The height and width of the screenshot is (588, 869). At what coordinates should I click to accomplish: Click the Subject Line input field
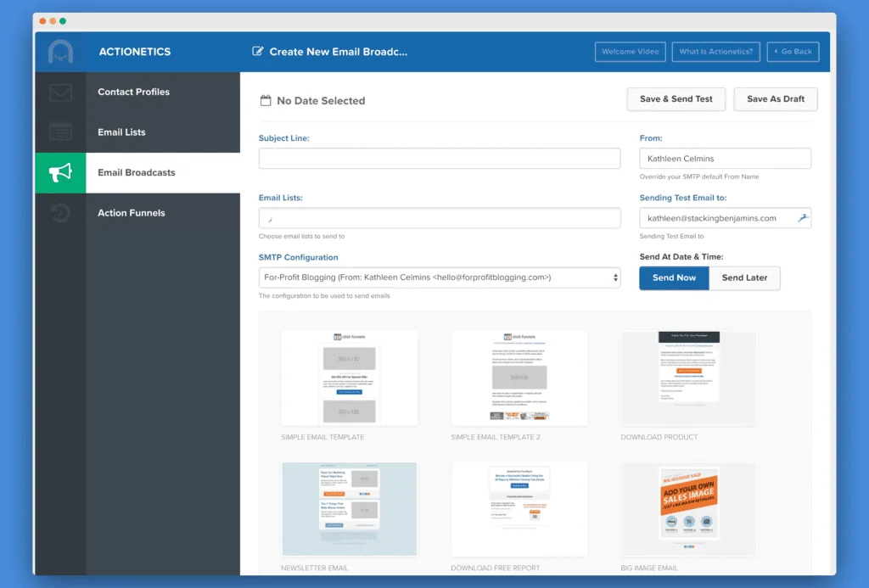click(x=440, y=159)
